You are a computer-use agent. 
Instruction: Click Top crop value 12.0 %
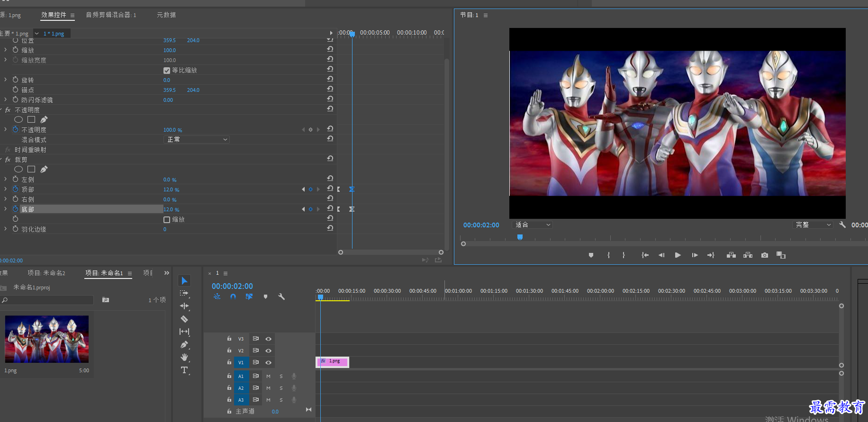[x=171, y=189]
